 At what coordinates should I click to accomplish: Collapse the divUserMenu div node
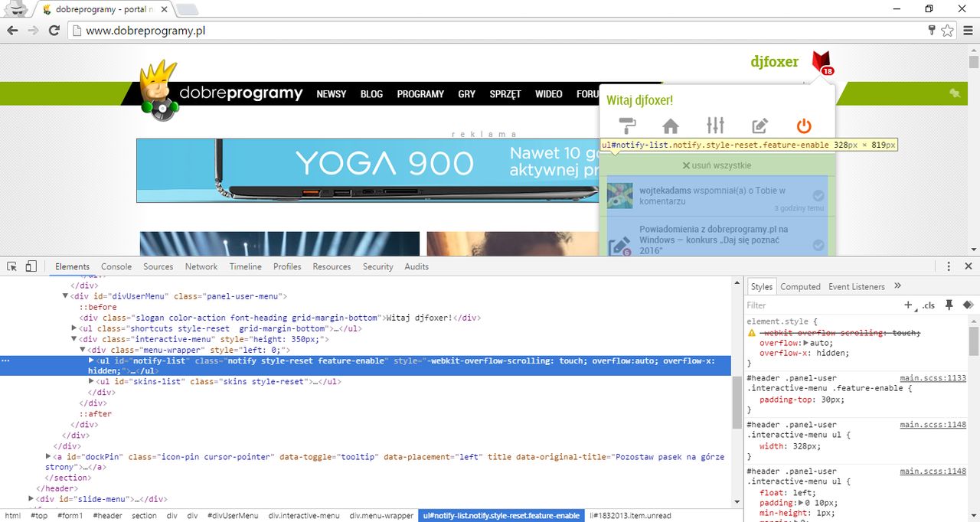click(65, 296)
